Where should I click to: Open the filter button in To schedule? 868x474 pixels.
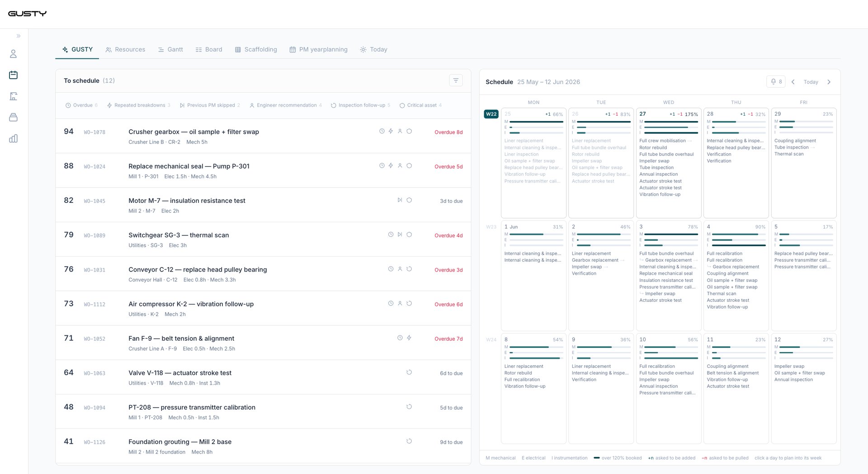coord(456,80)
